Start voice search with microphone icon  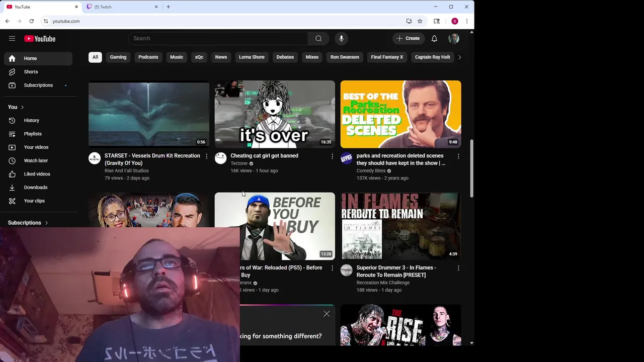click(x=341, y=39)
